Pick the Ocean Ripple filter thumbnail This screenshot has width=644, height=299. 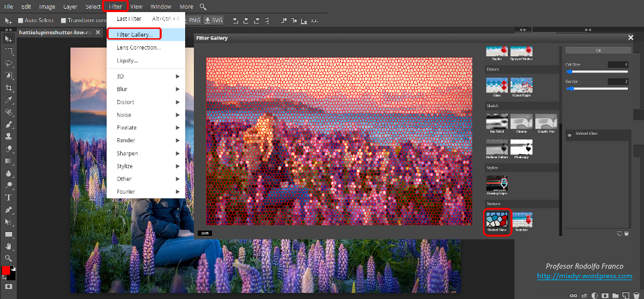pyautogui.click(x=521, y=86)
